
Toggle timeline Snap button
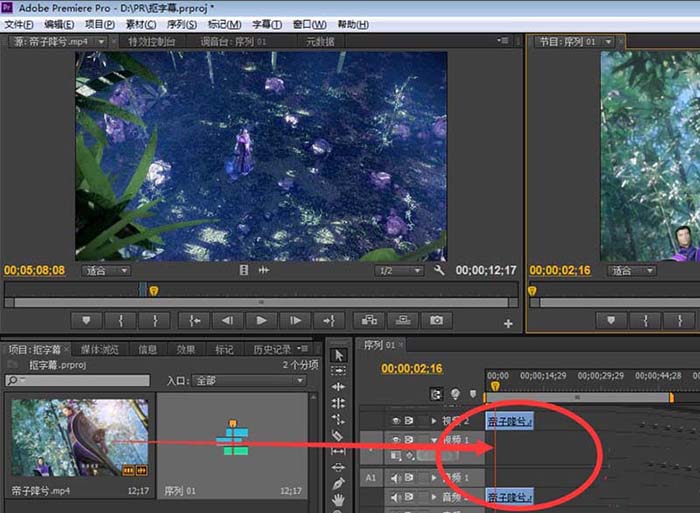[x=436, y=394]
